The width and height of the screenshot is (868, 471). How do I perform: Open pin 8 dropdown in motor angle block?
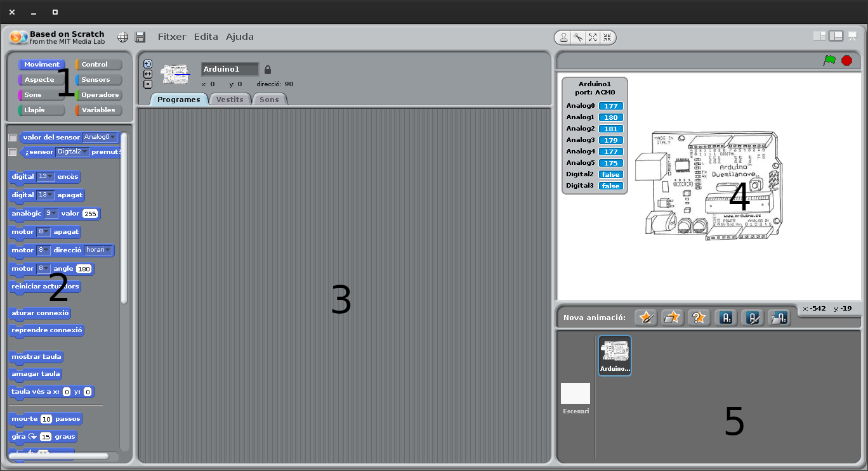point(43,268)
